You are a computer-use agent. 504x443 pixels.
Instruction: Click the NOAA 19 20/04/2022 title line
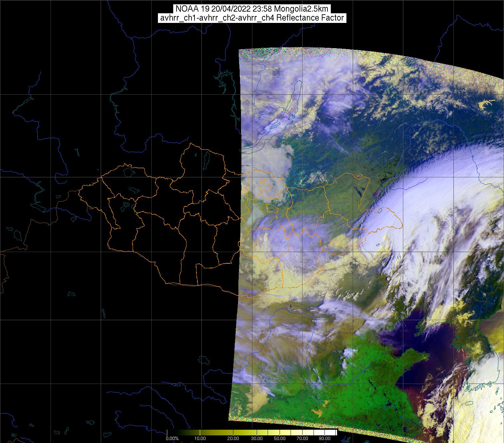[252, 9]
